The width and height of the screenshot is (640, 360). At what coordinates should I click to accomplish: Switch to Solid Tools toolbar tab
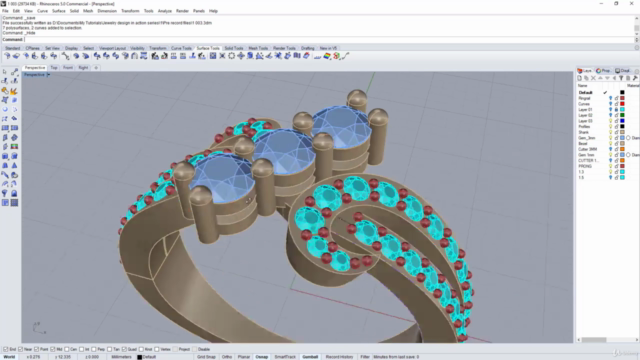[234, 48]
